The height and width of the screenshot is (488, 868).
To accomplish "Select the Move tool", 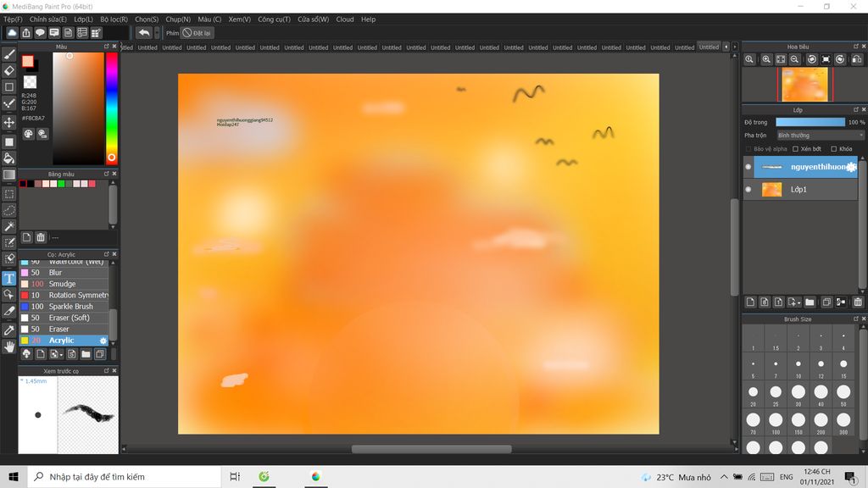I will pyautogui.click(x=8, y=122).
